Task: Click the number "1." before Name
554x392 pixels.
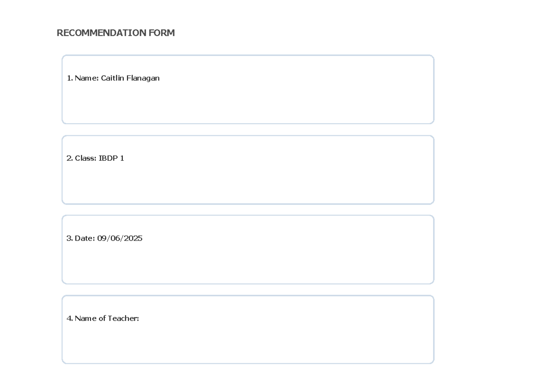Action: point(70,78)
